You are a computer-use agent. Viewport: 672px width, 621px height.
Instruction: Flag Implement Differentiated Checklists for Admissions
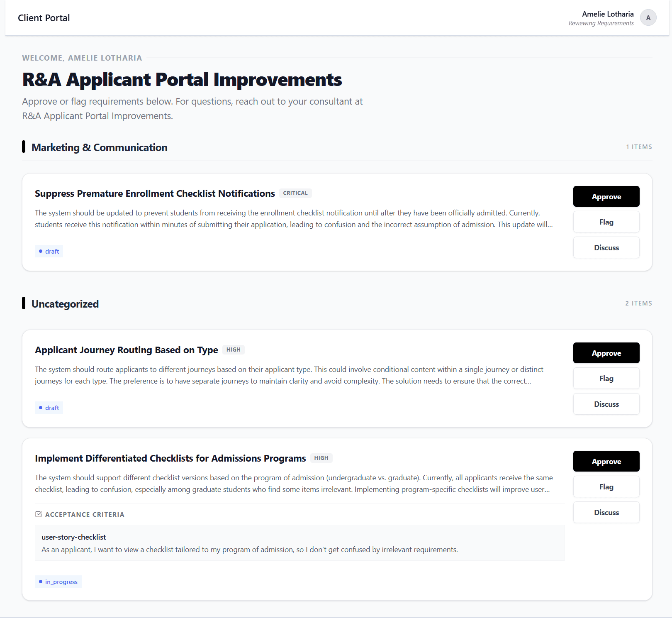(x=606, y=487)
